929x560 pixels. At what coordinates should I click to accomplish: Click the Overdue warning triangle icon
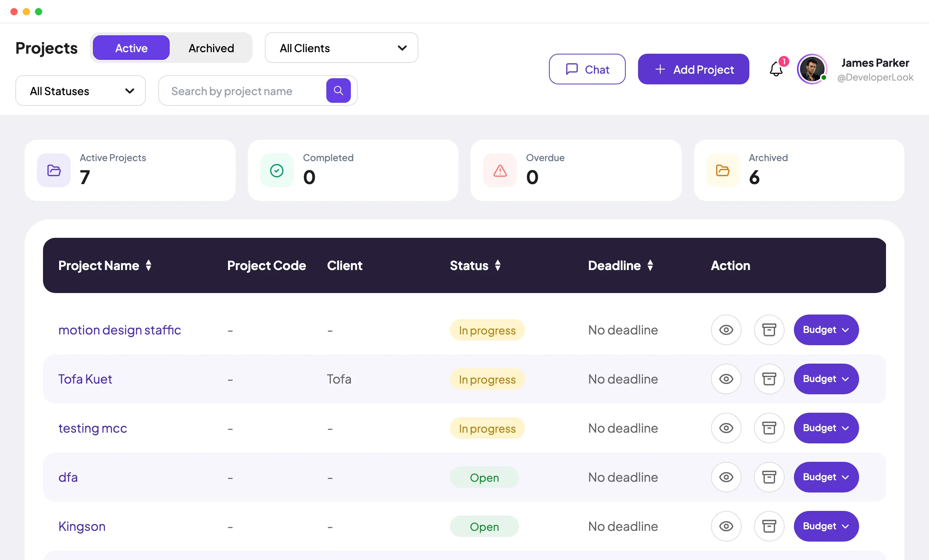(500, 170)
